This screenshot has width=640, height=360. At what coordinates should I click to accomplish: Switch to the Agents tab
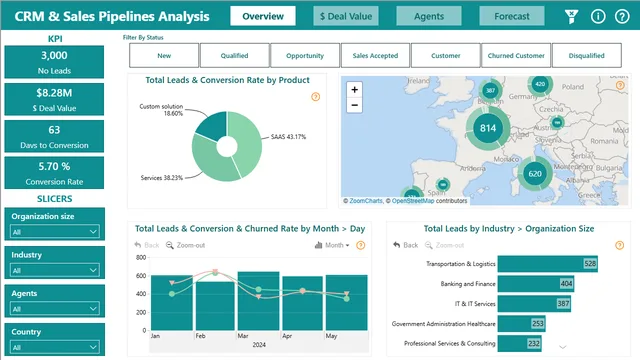point(429,16)
